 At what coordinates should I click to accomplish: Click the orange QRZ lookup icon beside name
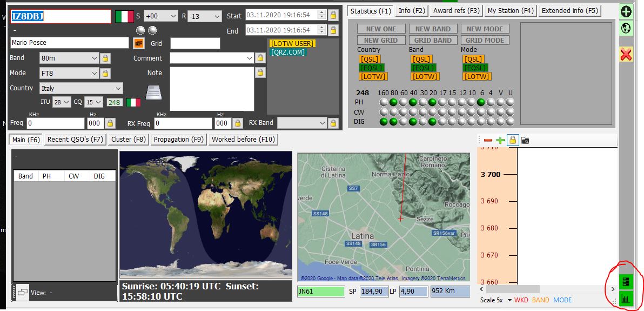coord(139,43)
